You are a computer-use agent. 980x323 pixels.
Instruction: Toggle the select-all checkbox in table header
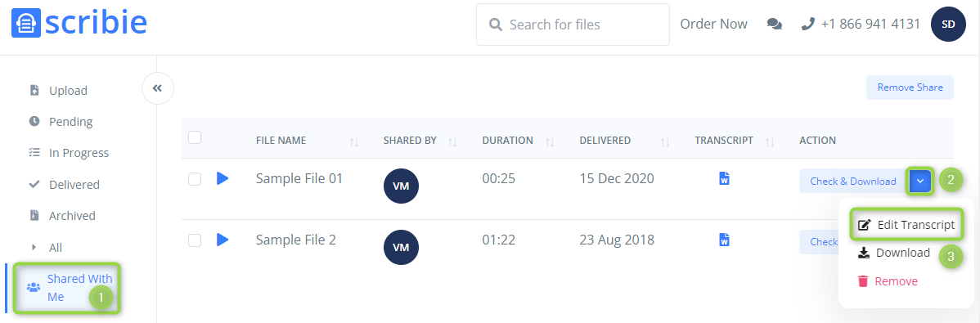click(195, 137)
